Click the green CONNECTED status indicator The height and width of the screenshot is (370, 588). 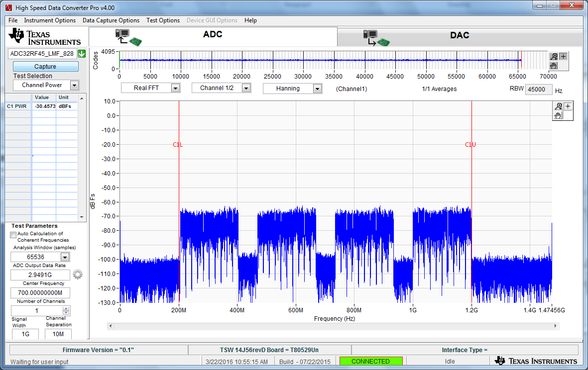[370, 361]
